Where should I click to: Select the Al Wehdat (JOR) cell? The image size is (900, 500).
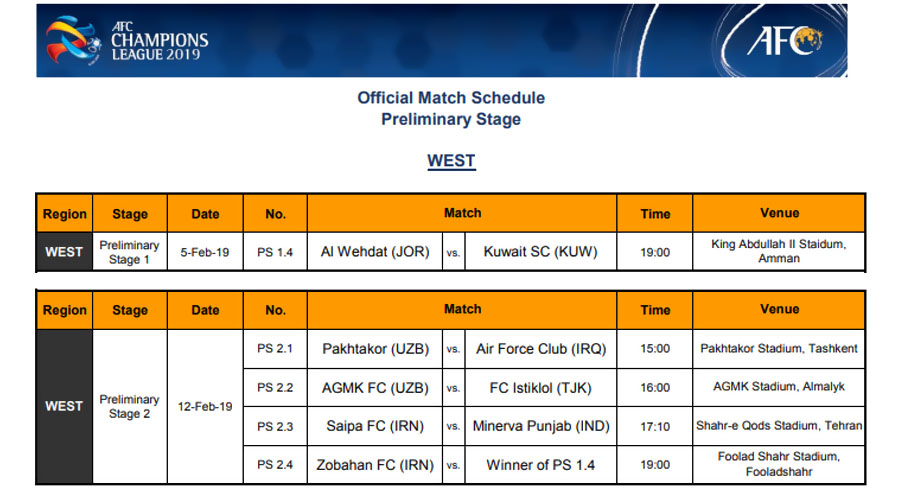375,252
